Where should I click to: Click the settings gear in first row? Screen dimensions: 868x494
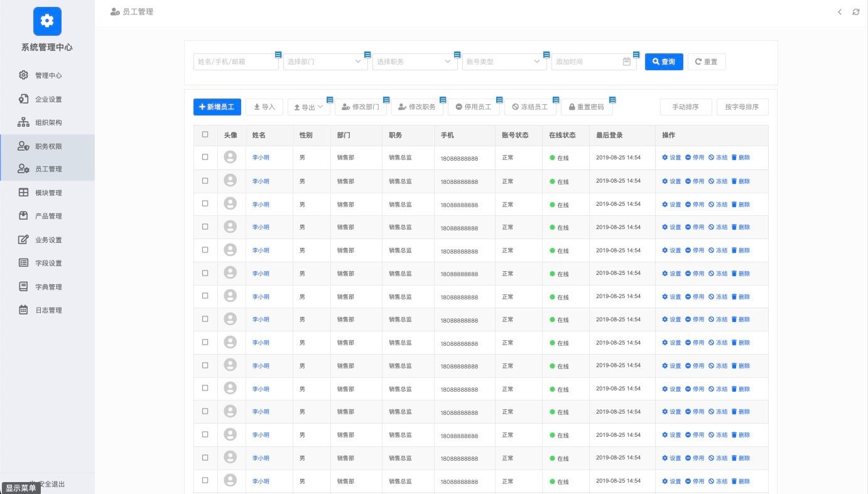pyautogui.click(x=665, y=158)
